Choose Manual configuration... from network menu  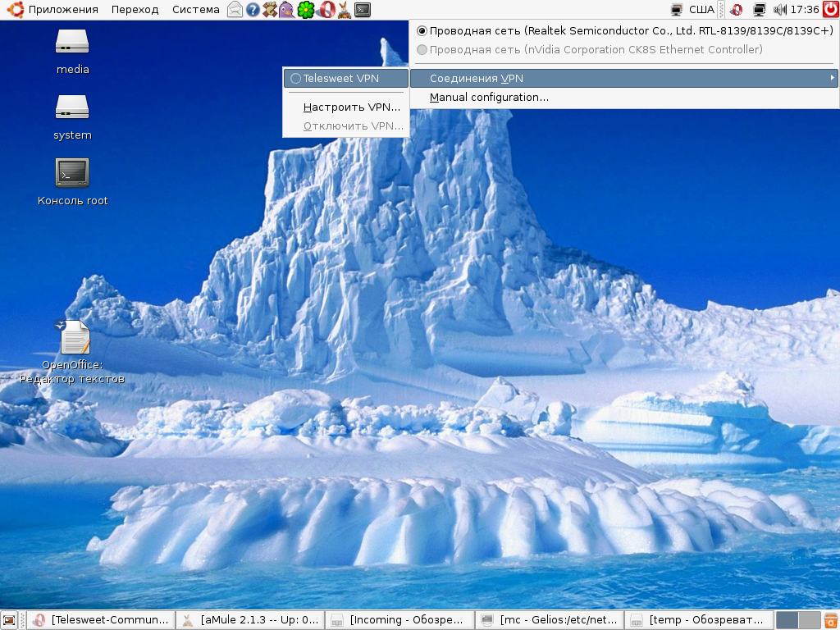pyautogui.click(x=489, y=98)
